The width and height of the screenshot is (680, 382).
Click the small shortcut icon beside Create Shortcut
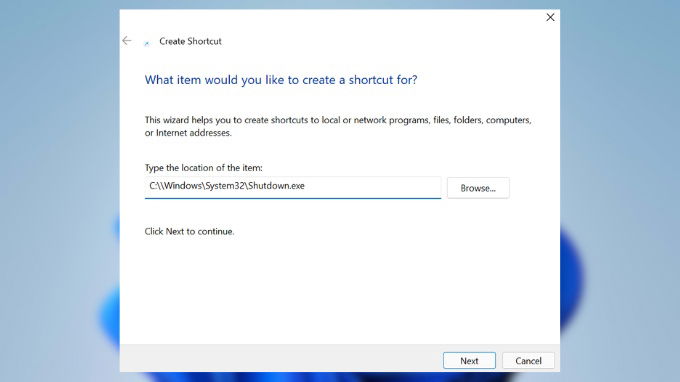coord(147,43)
